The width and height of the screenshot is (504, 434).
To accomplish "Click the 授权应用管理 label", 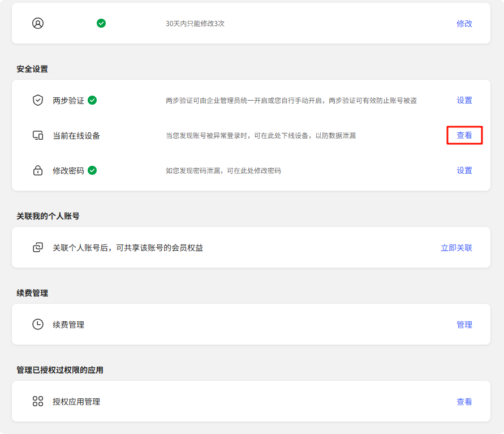I will tap(76, 402).
